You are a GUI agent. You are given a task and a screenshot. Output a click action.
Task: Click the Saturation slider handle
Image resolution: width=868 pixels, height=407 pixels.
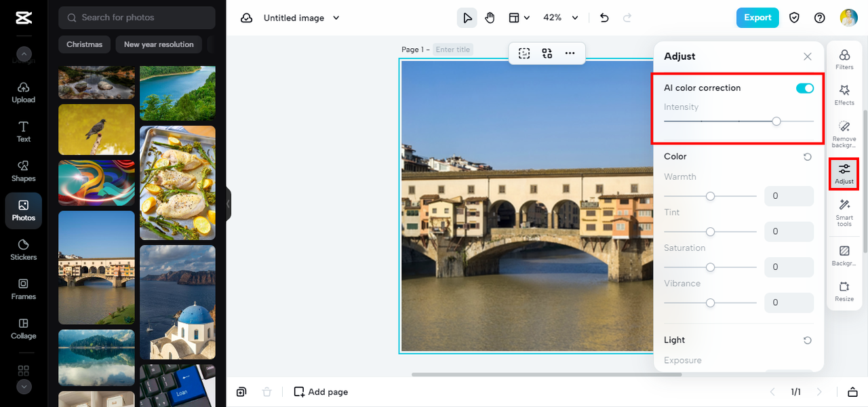click(x=710, y=267)
